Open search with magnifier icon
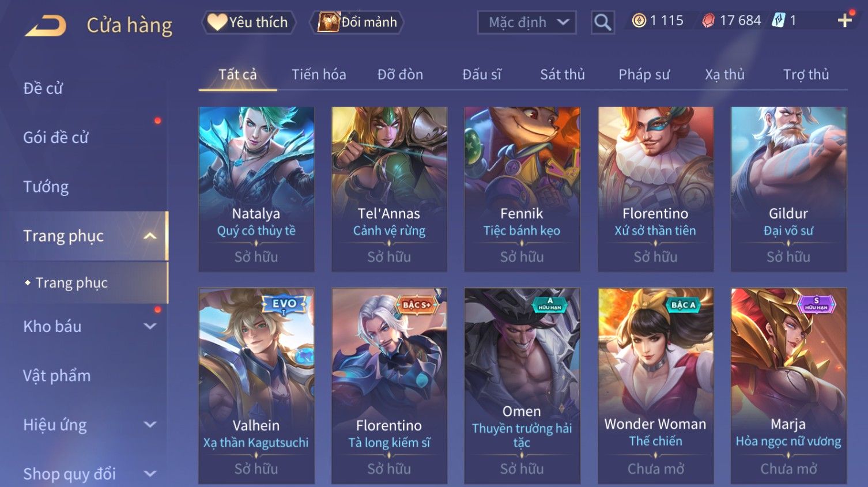The height and width of the screenshot is (487, 868). pos(602,22)
